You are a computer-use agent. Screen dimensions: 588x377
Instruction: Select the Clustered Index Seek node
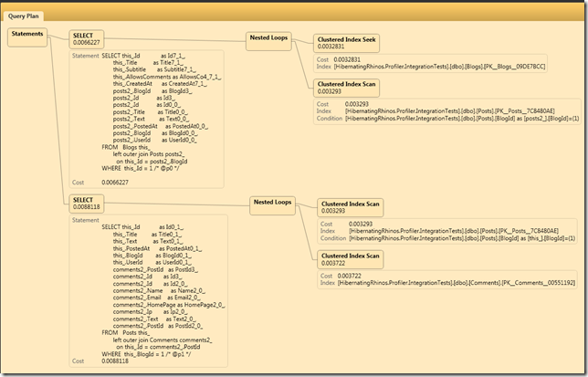coord(347,43)
